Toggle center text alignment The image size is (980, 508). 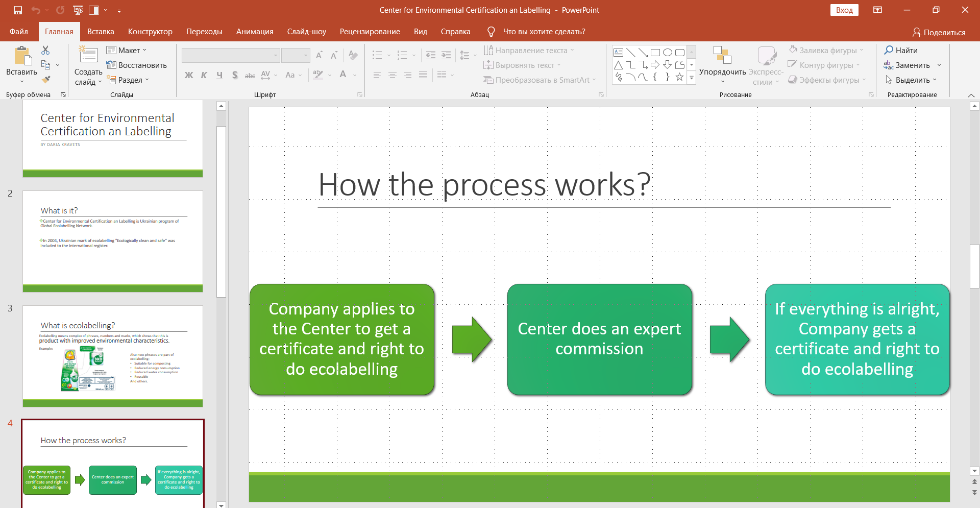coord(393,75)
